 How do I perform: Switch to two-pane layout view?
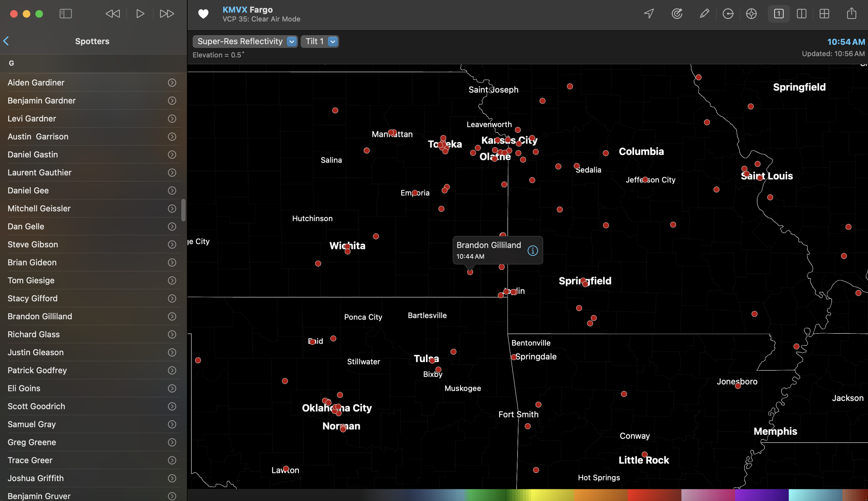[802, 14]
